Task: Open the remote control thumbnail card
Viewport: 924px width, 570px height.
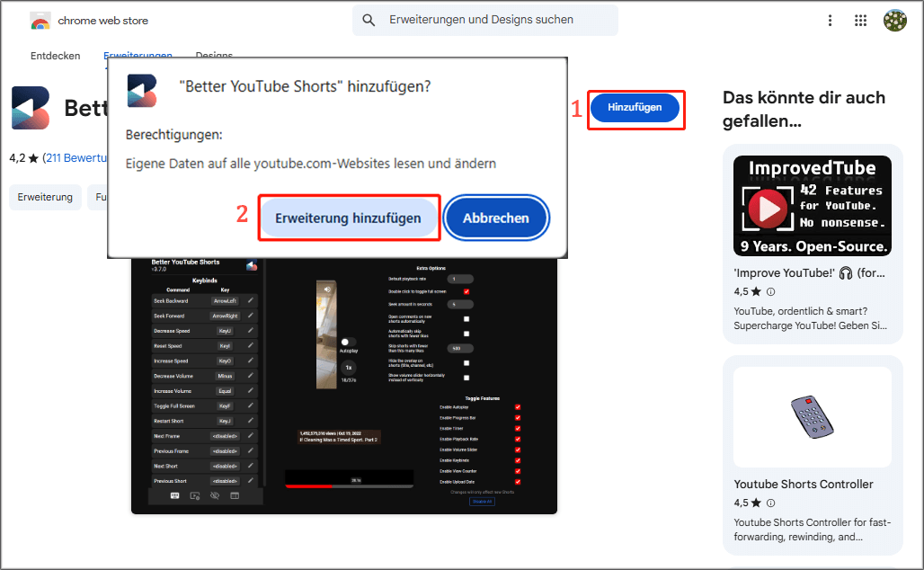Action: (812, 417)
